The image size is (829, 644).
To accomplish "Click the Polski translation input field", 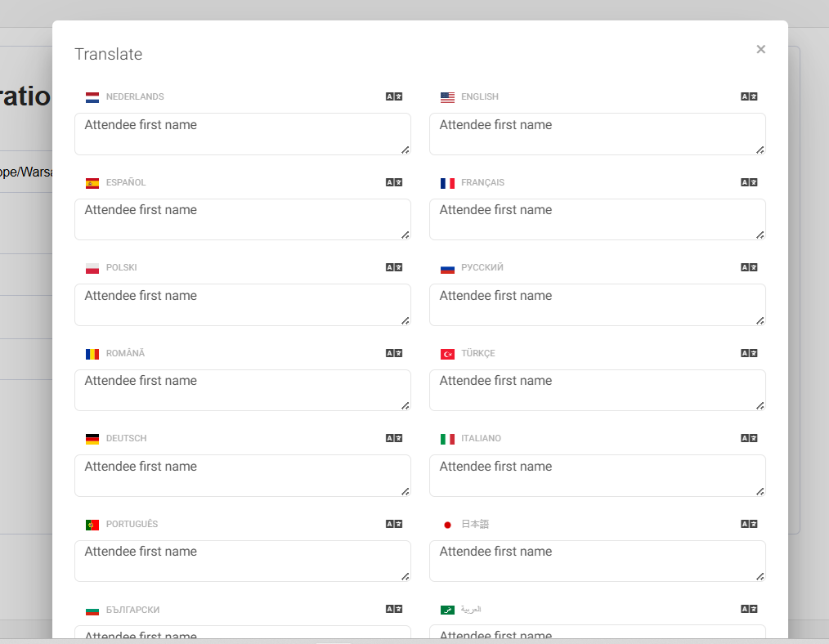I will coord(242,305).
